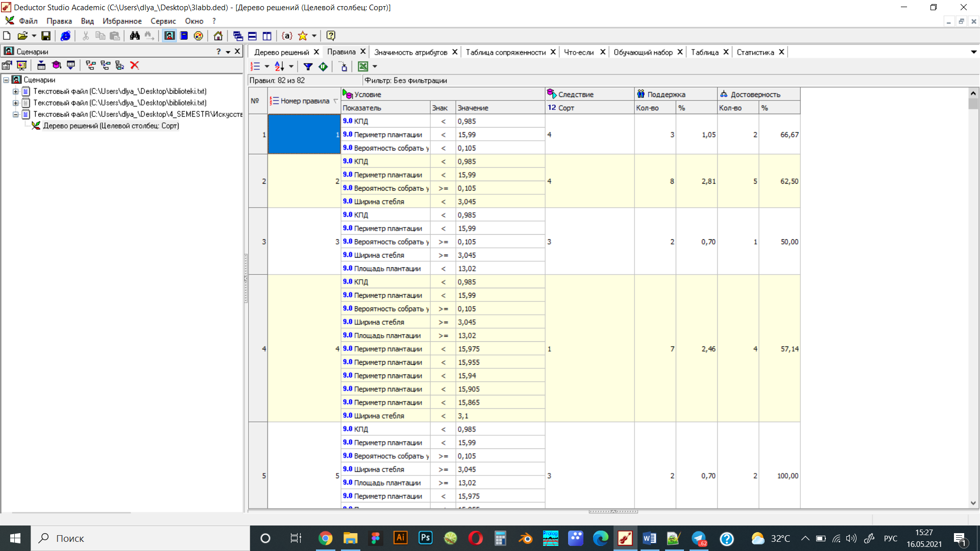Toggle the Scenarios panel toolbar icon
The image size is (980, 551).
coord(169,36)
